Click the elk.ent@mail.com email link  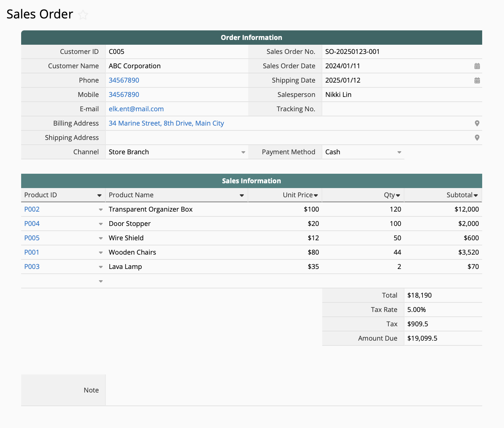point(136,109)
